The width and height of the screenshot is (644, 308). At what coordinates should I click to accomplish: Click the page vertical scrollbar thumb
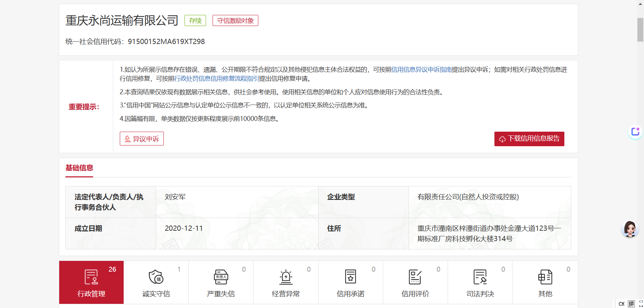[x=640, y=30]
